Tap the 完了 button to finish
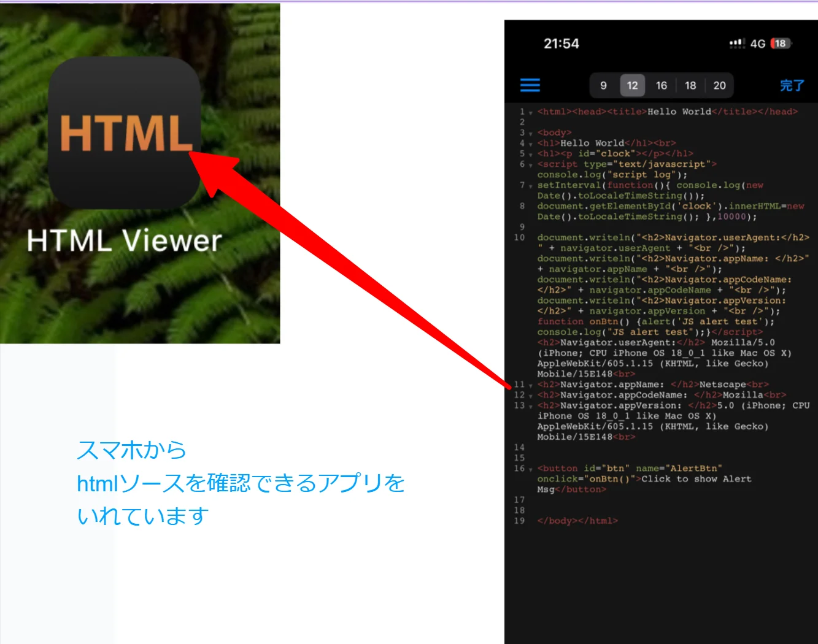The height and width of the screenshot is (644, 818). (791, 85)
